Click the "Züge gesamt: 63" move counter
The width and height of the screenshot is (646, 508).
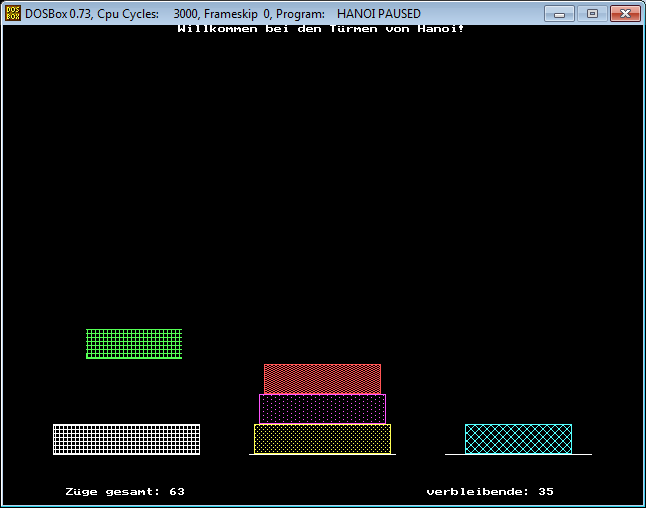[x=125, y=492]
